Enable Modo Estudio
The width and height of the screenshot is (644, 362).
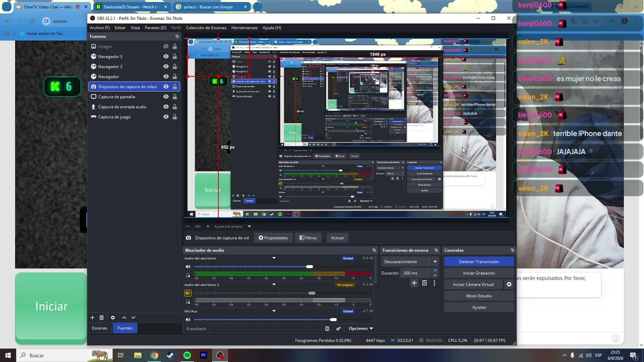(x=479, y=296)
